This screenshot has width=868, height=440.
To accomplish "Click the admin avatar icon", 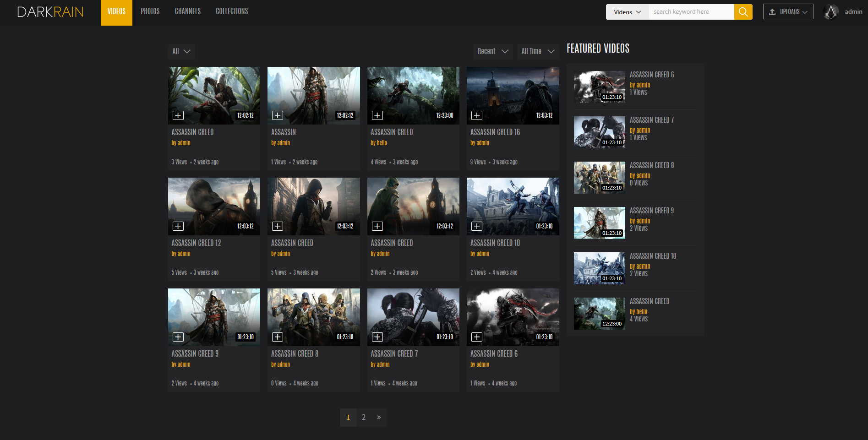I will click(831, 12).
